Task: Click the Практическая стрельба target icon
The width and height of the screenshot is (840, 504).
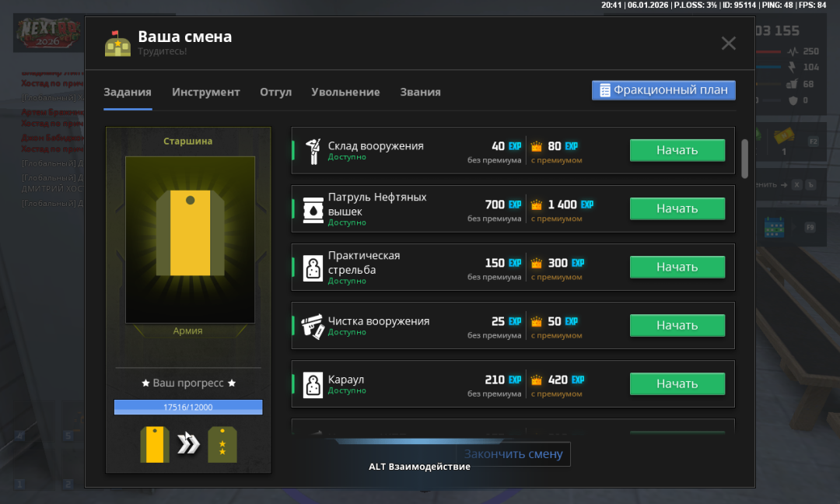Action: pos(313,268)
